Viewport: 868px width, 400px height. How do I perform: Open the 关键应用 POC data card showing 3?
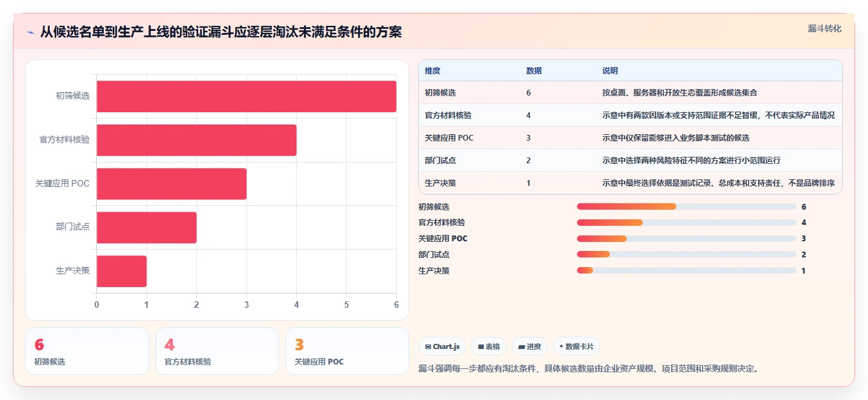(x=347, y=351)
